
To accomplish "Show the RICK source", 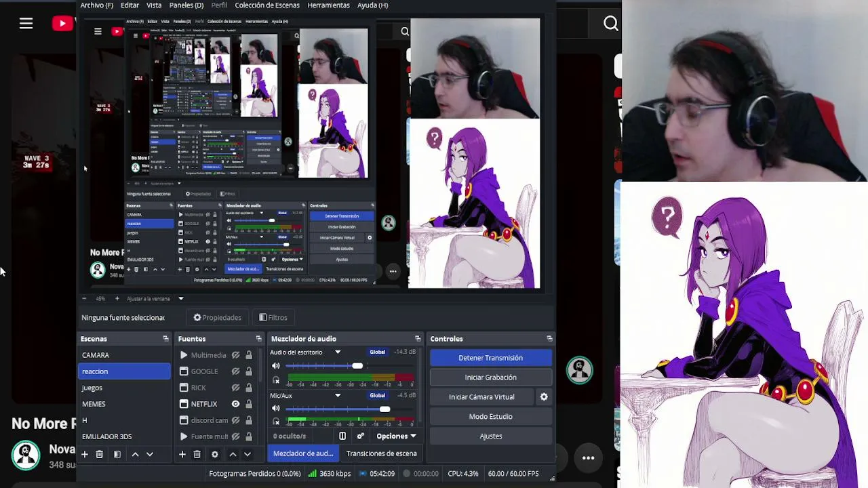I will tap(235, 388).
